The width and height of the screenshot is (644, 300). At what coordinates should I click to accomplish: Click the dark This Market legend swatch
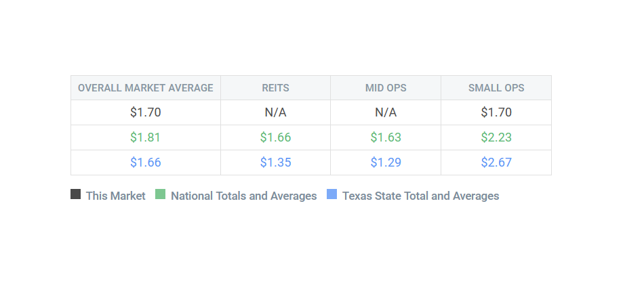75,195
